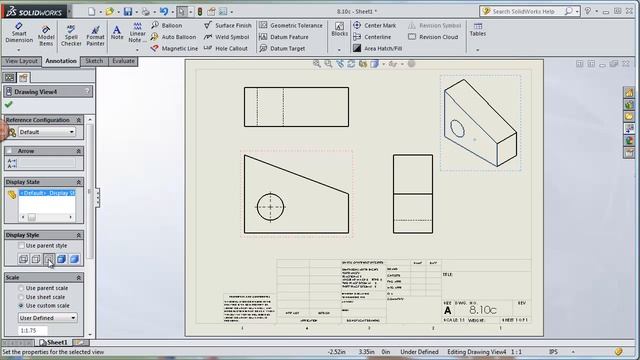This screenshot has height=360, width=640.
Task: Click the Undo icon
Action: [164, 11]
